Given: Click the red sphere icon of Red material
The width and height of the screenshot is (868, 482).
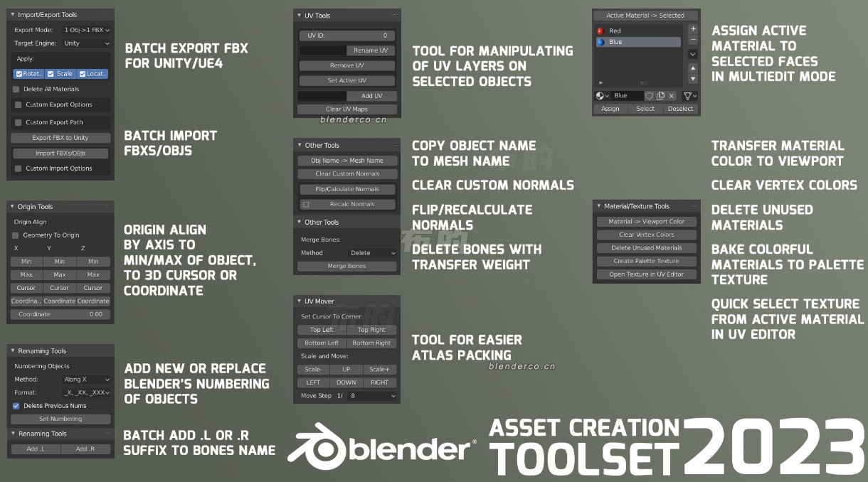Looking at the screenshot, I should 601,31.
